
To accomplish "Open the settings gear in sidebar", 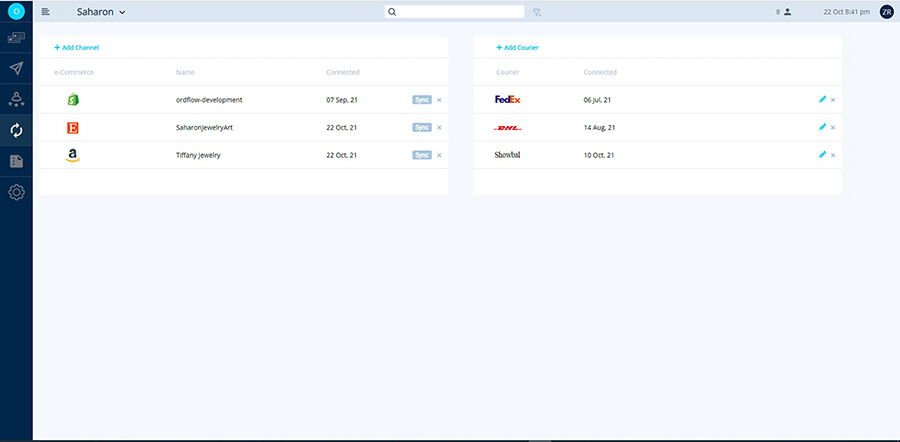I will [x=16, y=192].
